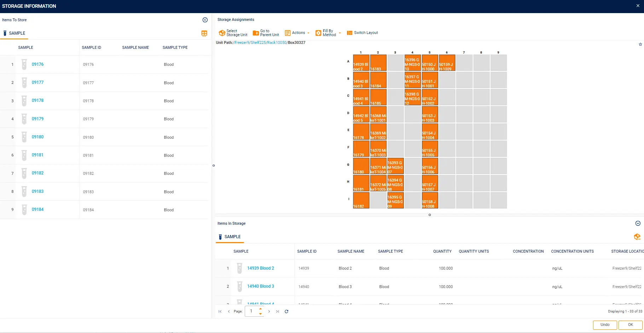Collapse the Items In Storage section
The height and width of the screenshot is (333, 644).
[x=638, y=223]
